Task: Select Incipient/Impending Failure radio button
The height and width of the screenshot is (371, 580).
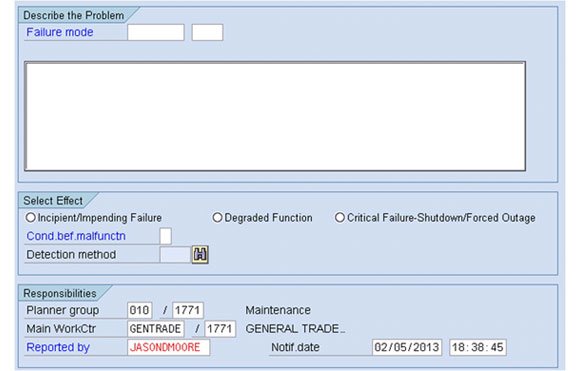Action: pyautogui.click(x=31, y=217)
